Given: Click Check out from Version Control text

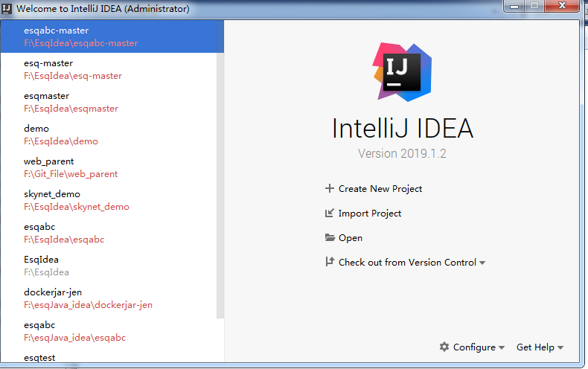Looking at the screenshot, I should (x=407, y=262).
